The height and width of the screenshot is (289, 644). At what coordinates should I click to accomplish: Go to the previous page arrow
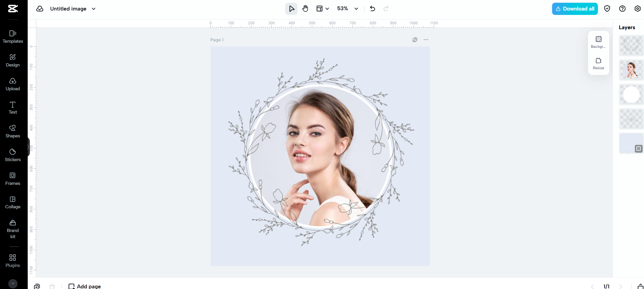(x=592, y=287)
